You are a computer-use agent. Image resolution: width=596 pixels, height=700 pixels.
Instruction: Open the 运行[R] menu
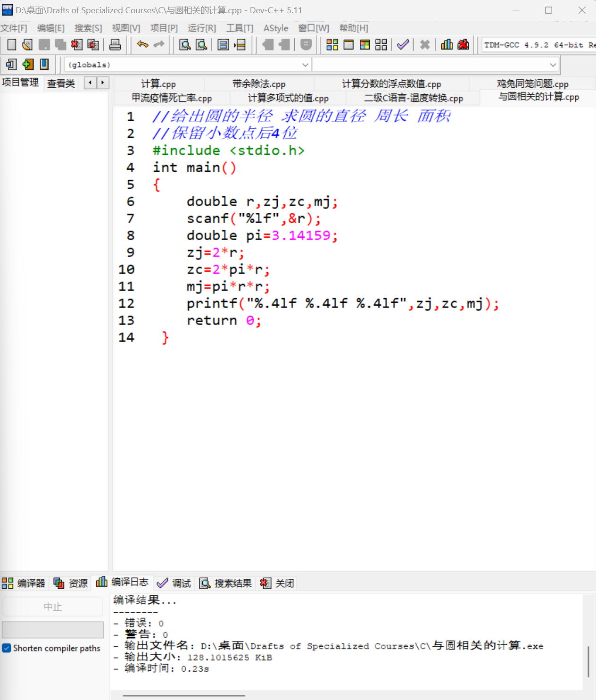pyautogui.click(x=201, y=28)
